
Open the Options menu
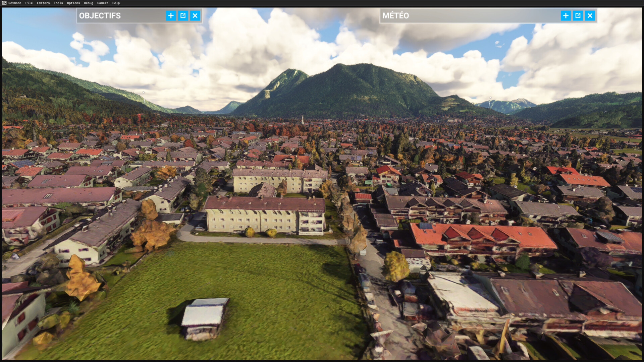point(73,3)
